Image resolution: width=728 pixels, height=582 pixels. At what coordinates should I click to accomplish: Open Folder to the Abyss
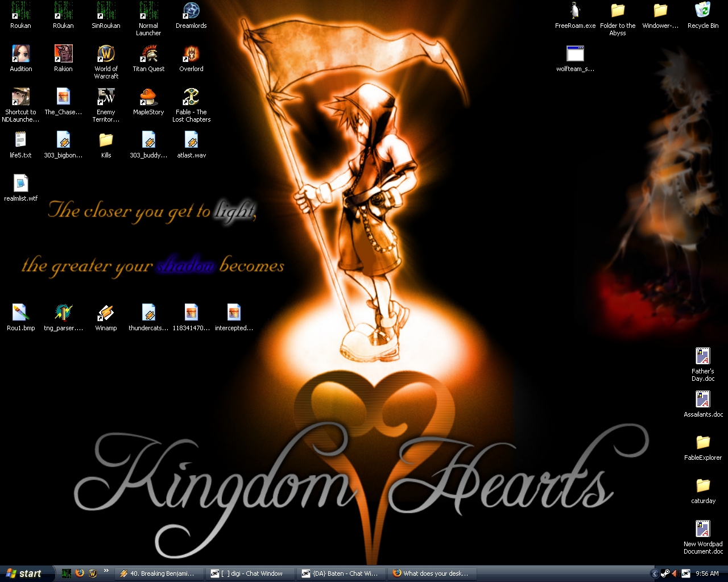pyautogui.click(x=618, y=19)
